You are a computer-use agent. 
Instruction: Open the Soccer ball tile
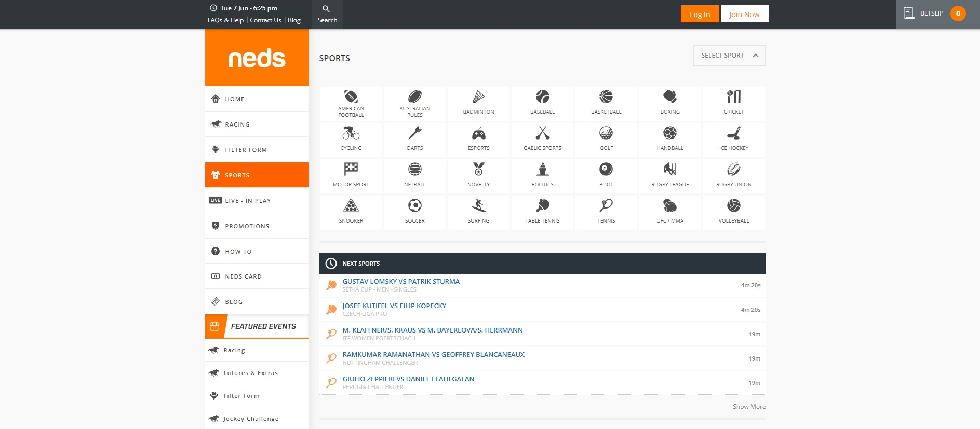click(415, 213)
